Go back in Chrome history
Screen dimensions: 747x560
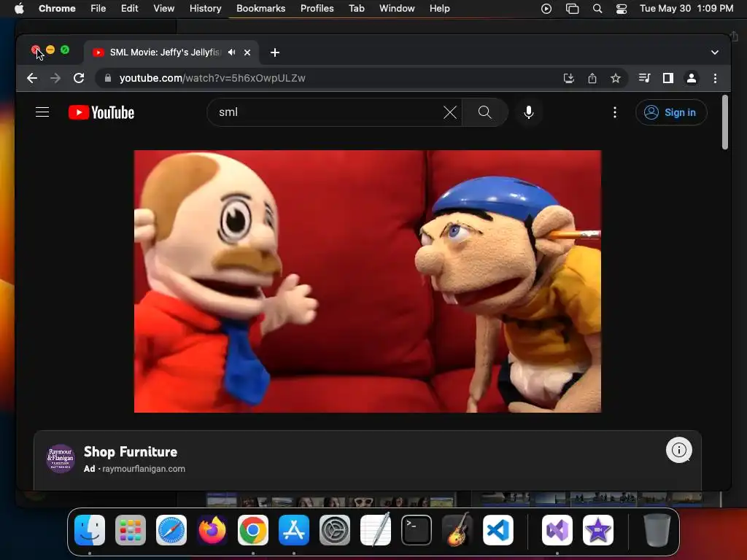[32, 78]
